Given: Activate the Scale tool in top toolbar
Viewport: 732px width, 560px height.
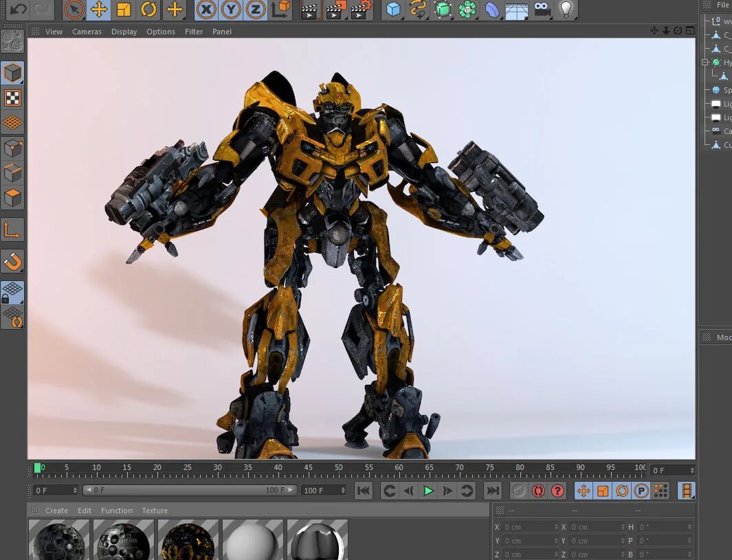Looking at the screenshot, I should pos(124,10).
